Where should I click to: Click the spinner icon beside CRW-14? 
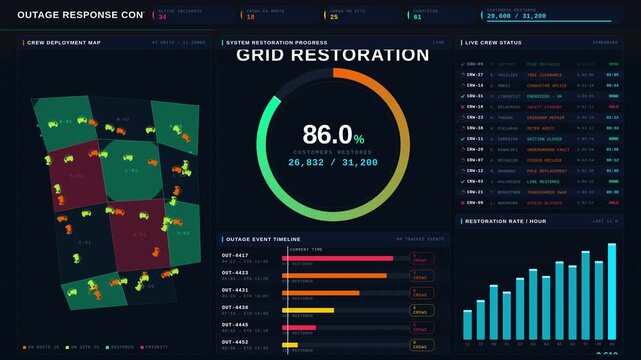463,85
